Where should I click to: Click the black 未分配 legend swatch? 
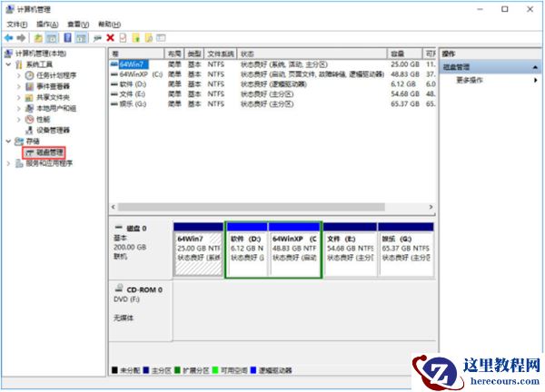coord(114,370)
